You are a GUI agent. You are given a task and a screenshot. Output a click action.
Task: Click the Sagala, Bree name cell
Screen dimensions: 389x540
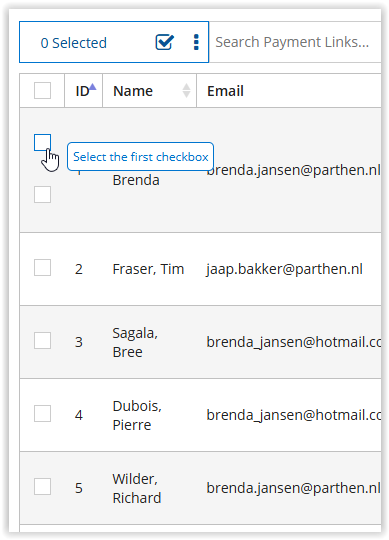click(x=135, y=342)
